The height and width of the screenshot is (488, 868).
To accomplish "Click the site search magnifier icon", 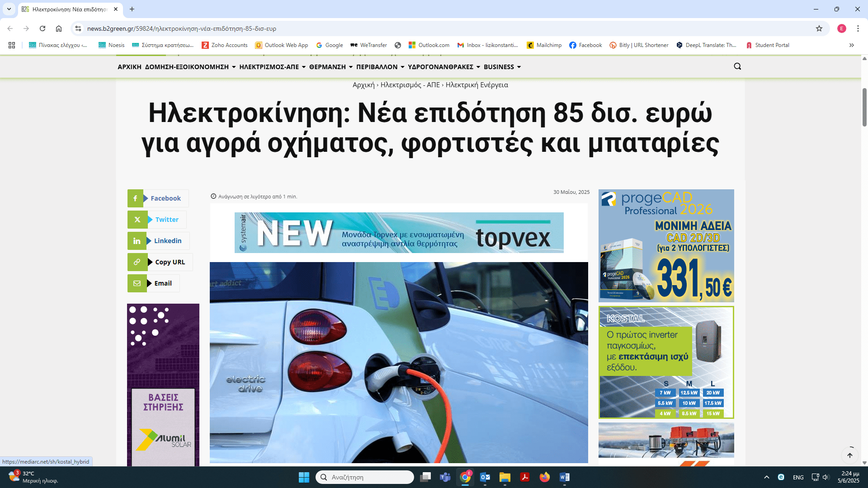I will click(737, 66).
